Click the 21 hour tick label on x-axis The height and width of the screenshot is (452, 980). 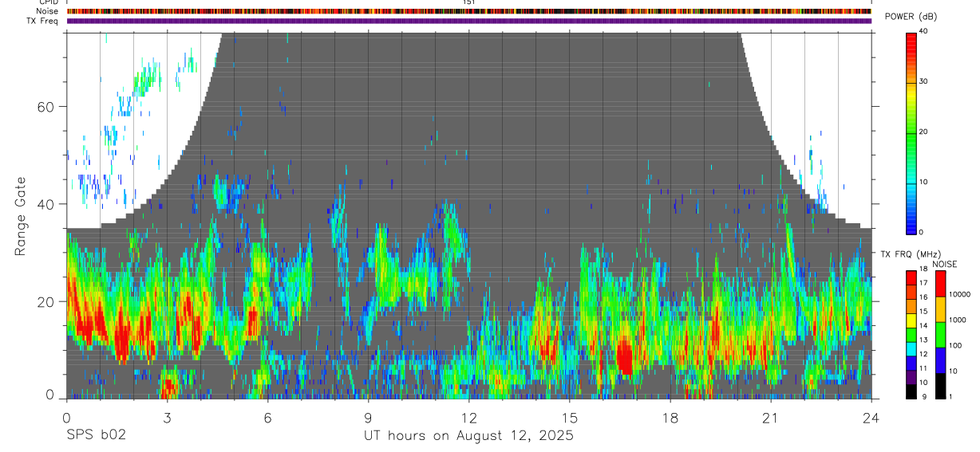point(771,419)
